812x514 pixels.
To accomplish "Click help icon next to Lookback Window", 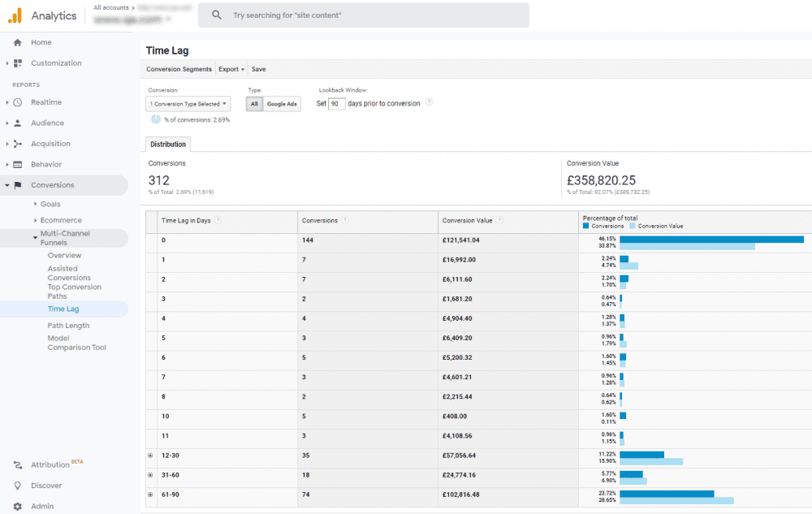I will point(429,103).
